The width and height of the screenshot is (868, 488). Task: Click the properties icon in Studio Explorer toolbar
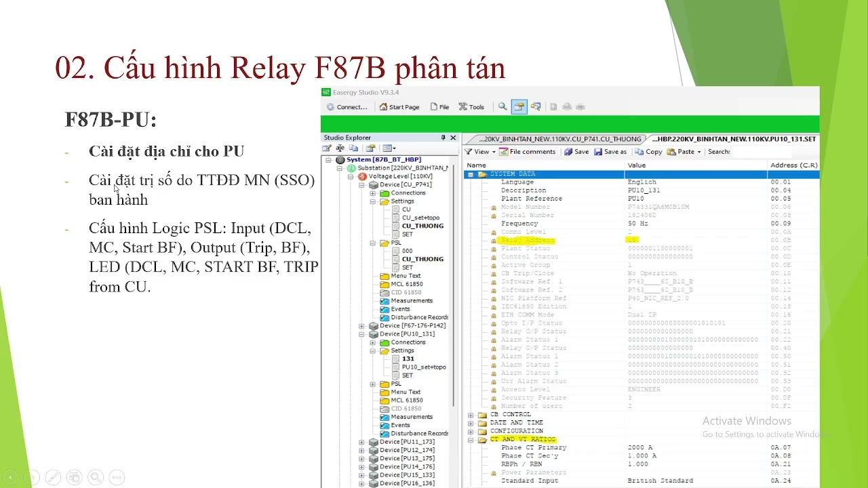(370, 148)
